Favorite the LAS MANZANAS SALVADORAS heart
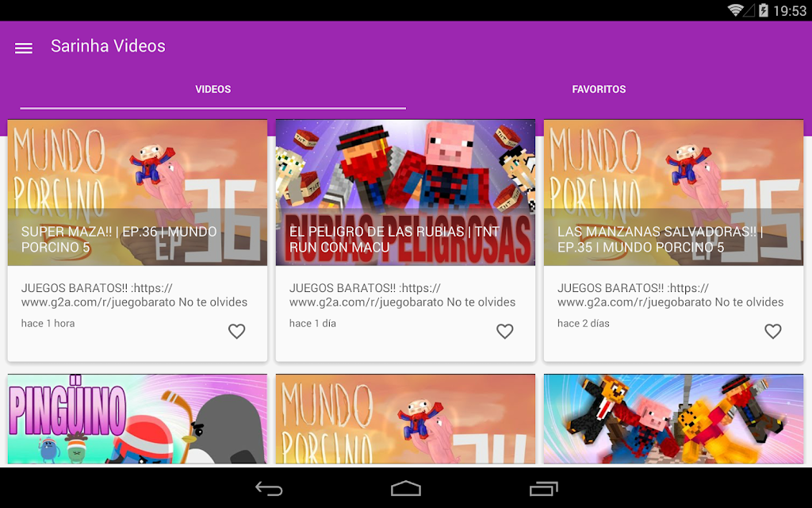The image size is (812, 508). pos(773,331)
